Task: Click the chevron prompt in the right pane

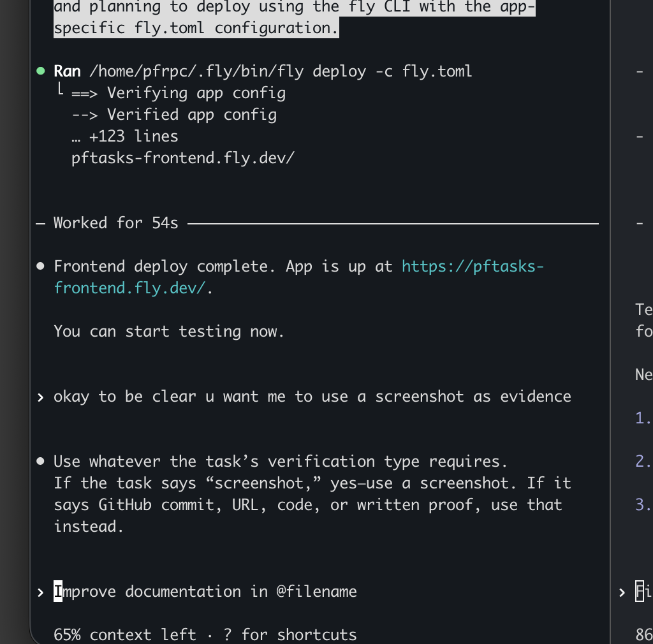Action: pyautogui.click(x=622, y=592)
